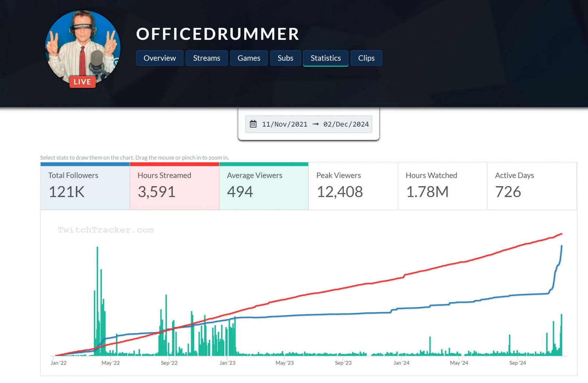Click the calendar icon in the date picker
588x383 pixels.
tap(254, 124)
